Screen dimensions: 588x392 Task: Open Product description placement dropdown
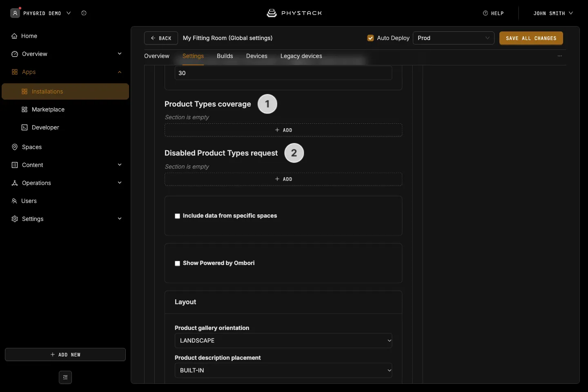tap(283, 370)
